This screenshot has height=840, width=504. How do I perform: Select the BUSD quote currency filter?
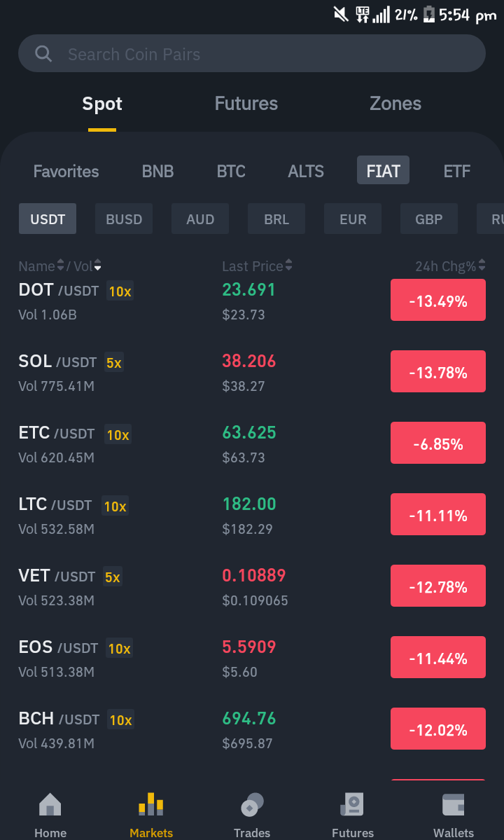(124, 219)
